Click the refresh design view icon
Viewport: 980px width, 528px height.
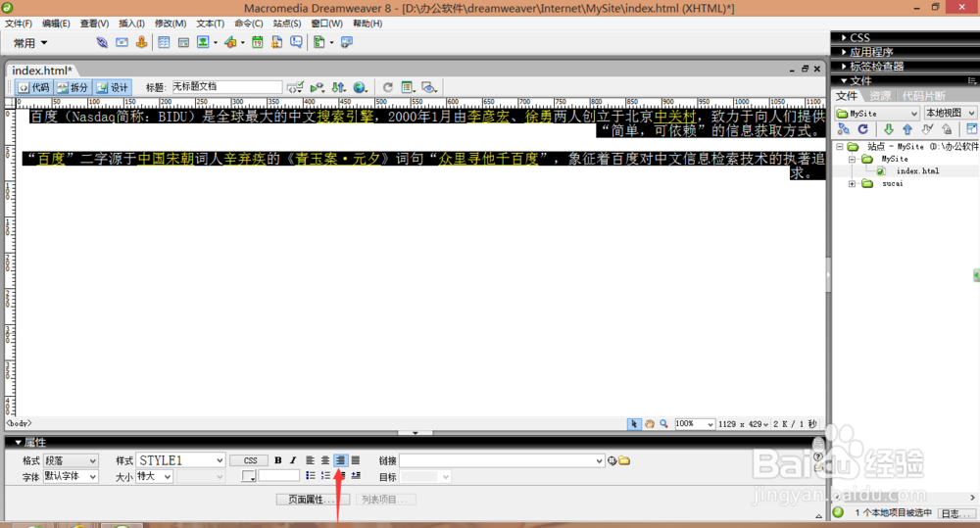click(x=387, y=87)
